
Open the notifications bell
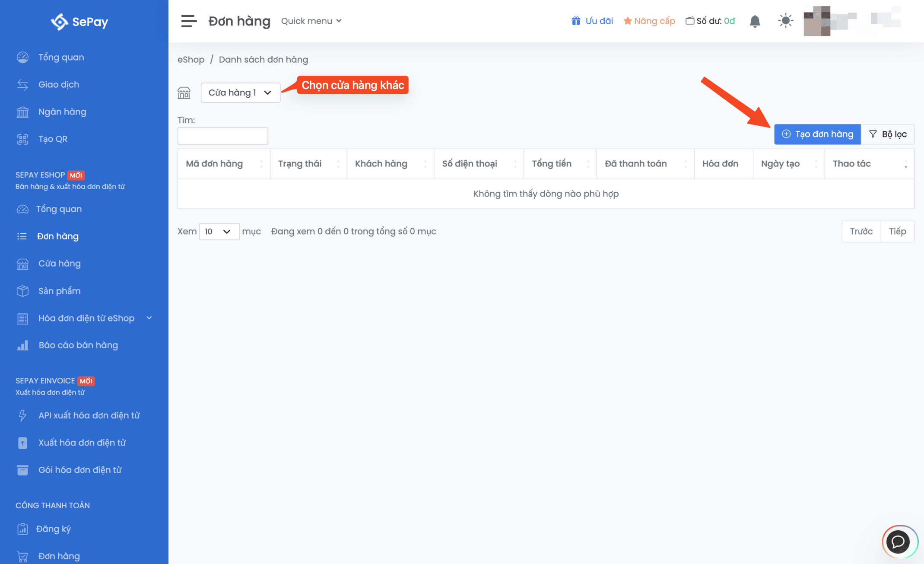pyautogui.click(x=755, y=21)
